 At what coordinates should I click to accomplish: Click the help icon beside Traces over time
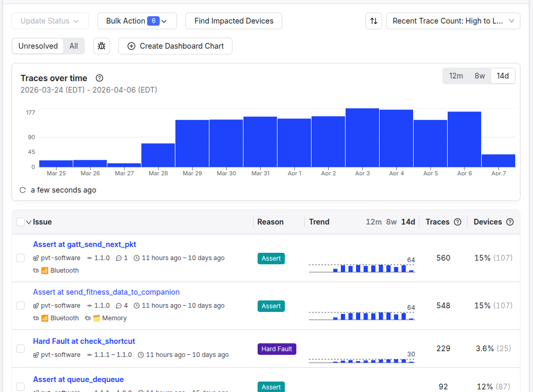(99, 78)
